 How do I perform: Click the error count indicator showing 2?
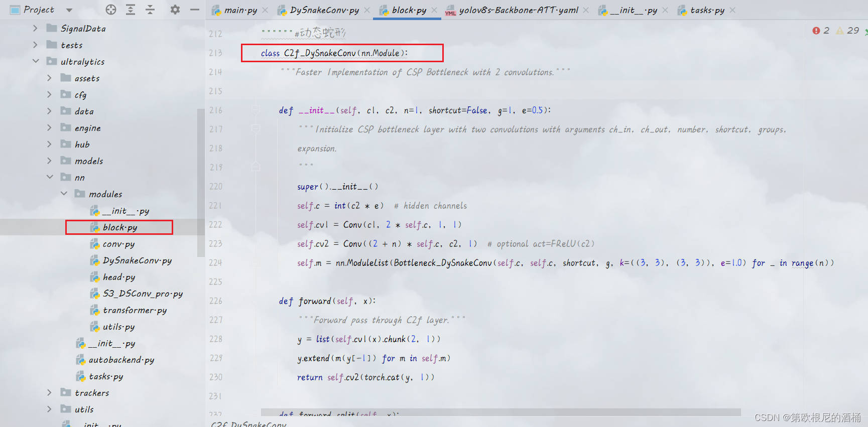point(821,31)
